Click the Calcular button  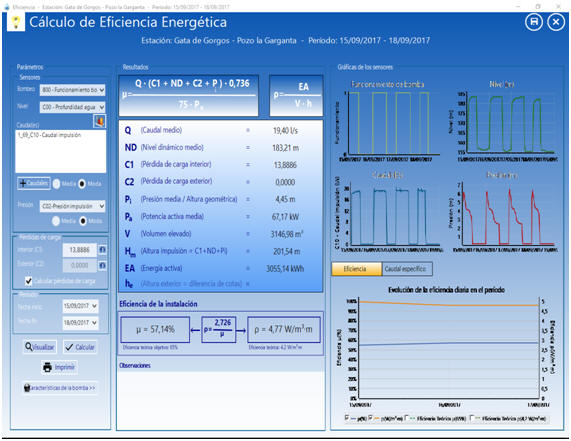pos(80,347)
